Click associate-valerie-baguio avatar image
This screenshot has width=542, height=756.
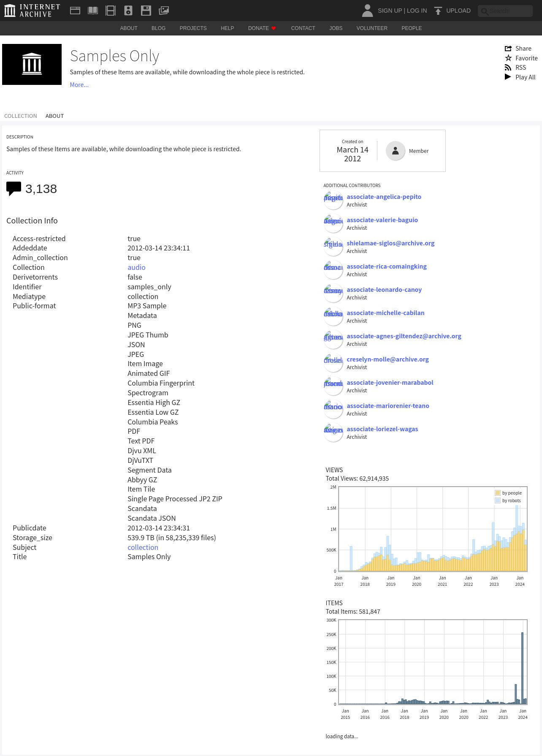point(333,223)
